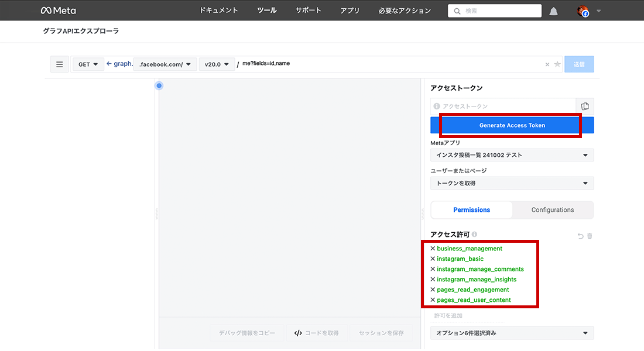Click the left panel resize handle
The width and height of the screenshot is (644, 351).
pyautogui.click(x=156, y=214)
